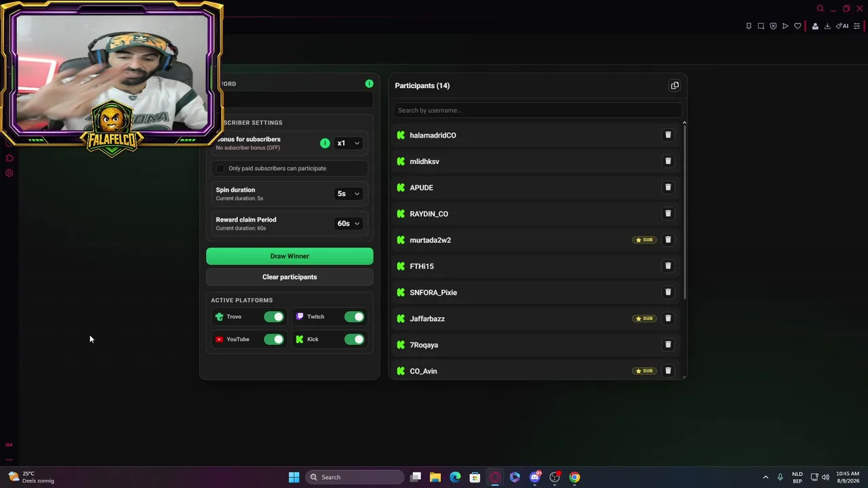Select participant name RAYDIN_CO
Viewport: 868px width, 488px height.
pos(429,213)
